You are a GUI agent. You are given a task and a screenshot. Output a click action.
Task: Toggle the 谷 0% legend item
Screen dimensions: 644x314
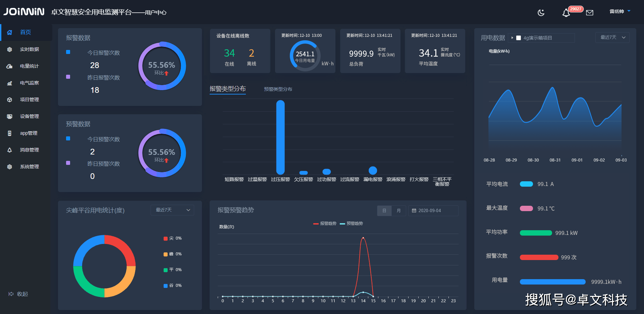[x=172, y=286]
